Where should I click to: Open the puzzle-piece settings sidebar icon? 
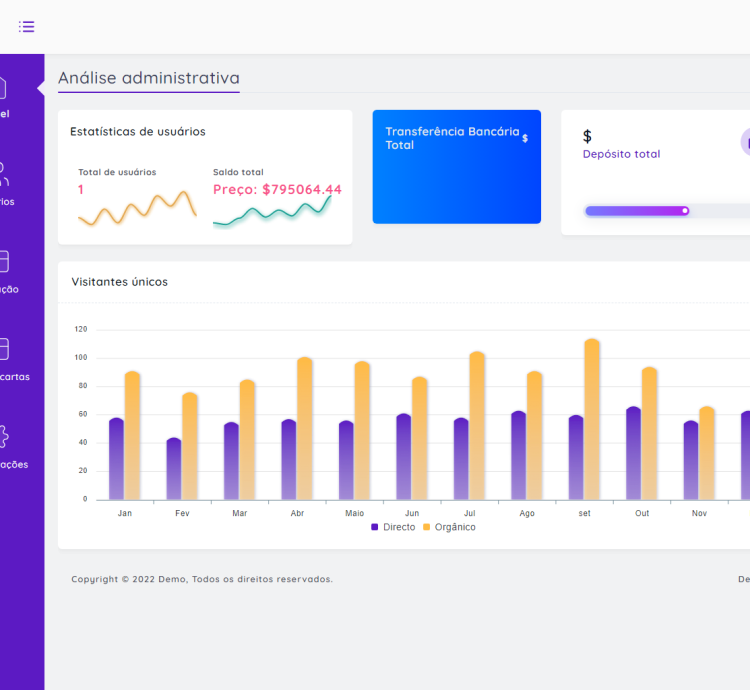(x=2, y=436)
